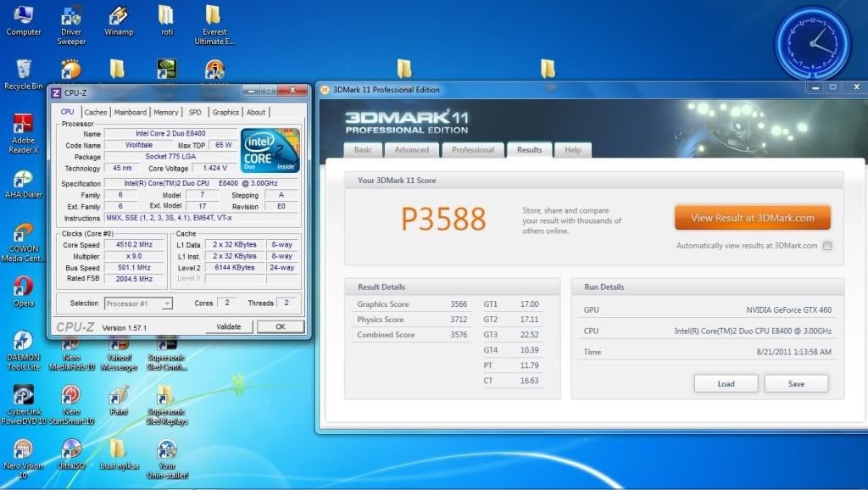Launch Yahoo! Messenger shortcut
The height and width of the screenshot is (490, 868).
click(119, 354)
